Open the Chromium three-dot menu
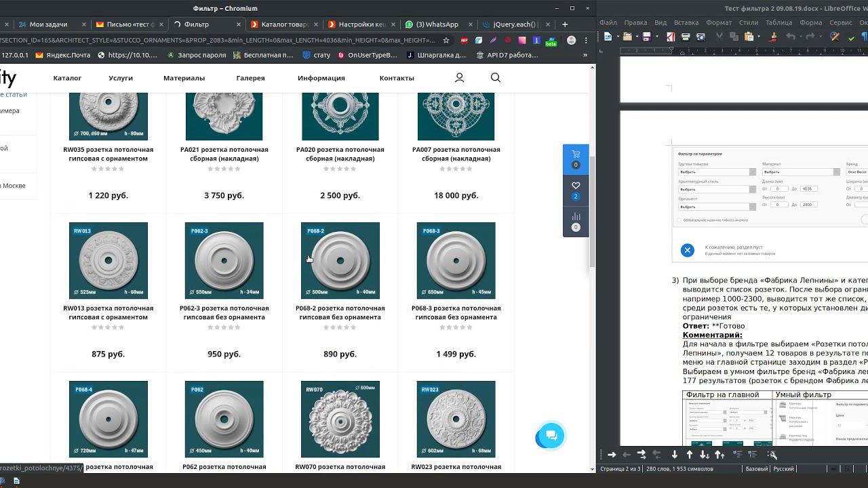 pyautogui.click(x=585, y=40)
